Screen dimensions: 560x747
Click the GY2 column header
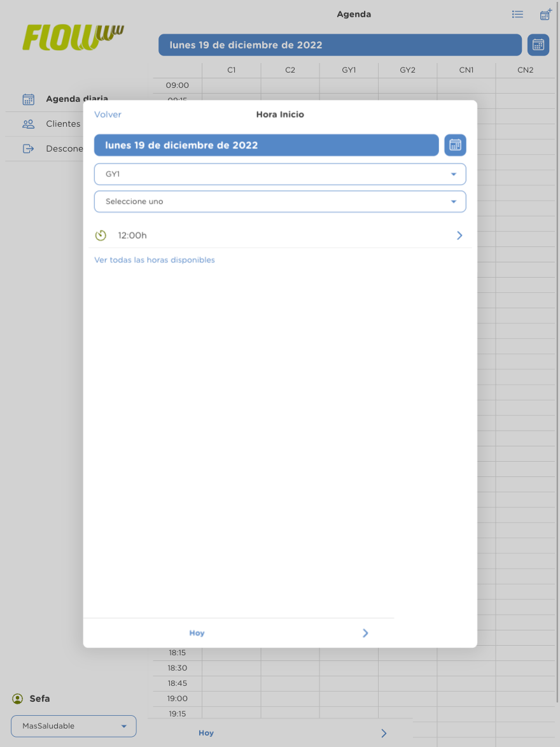(408, 70)
